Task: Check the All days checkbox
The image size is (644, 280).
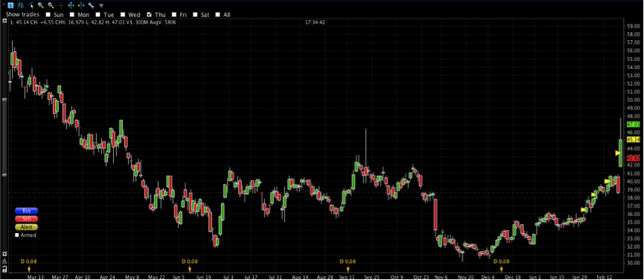Action: tap(217, 15)
